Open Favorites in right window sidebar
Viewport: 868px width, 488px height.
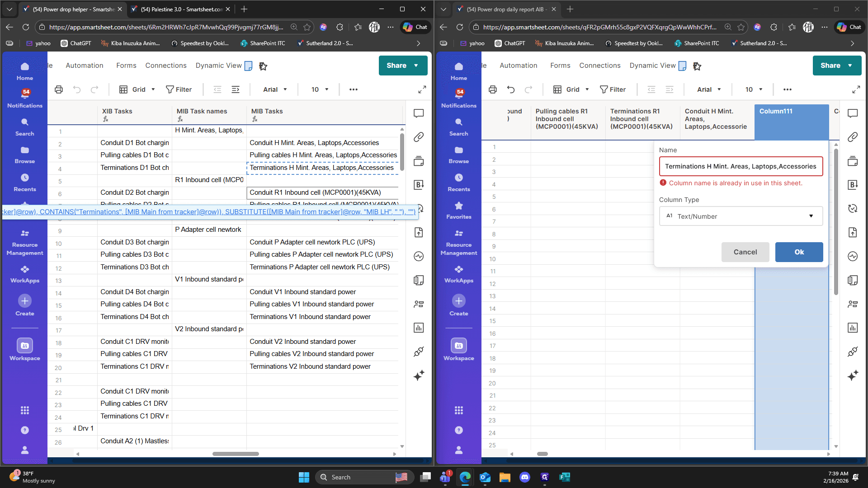coord(459,211)
